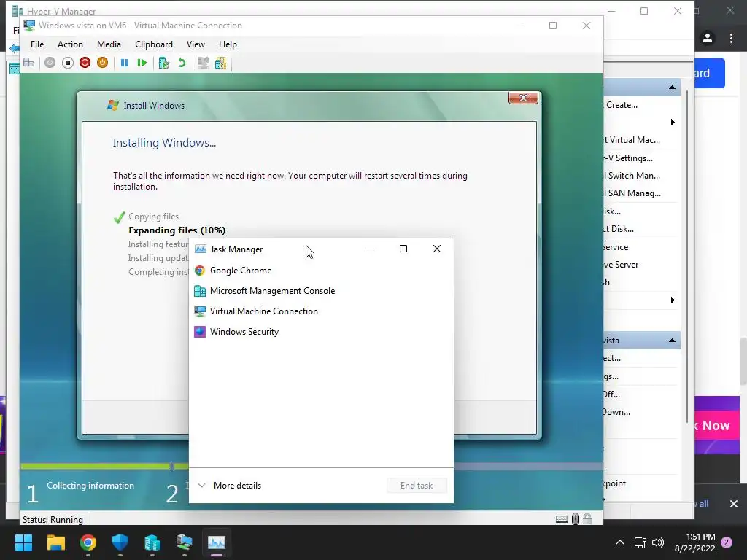Click the Remove Server action

point(621,265)
